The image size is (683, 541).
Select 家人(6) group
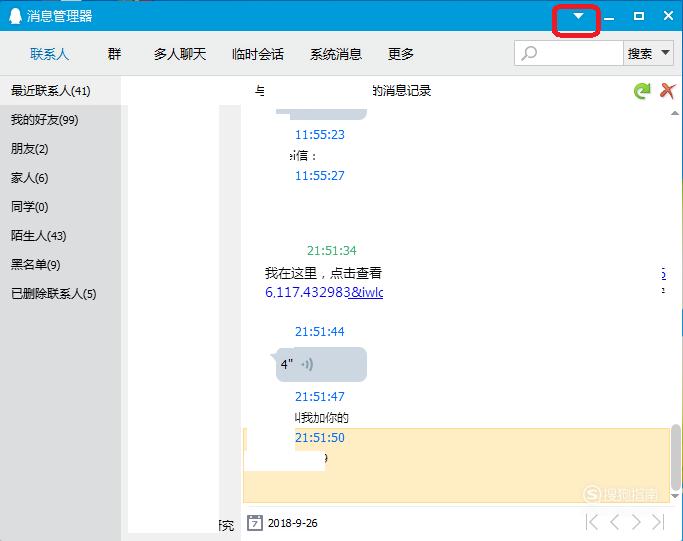click(x=60, y=178)
